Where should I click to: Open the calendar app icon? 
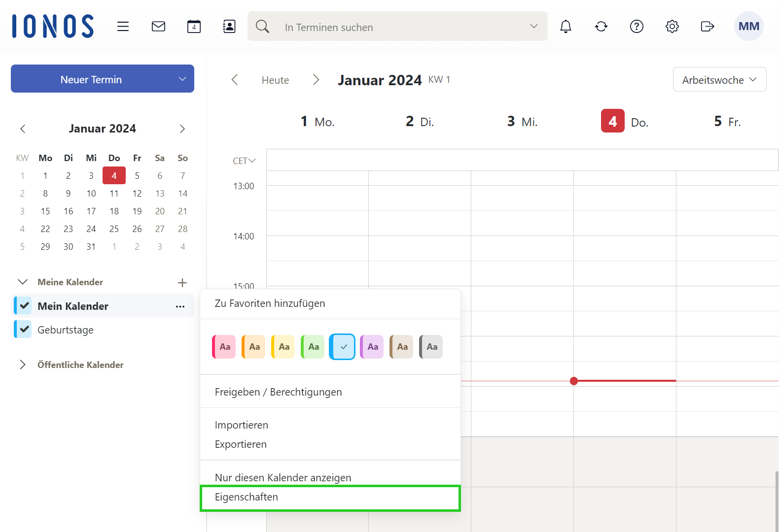click(194, 27)
